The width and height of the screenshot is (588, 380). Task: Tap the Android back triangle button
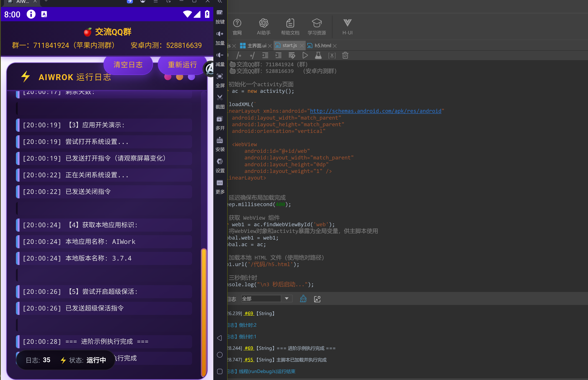pos(220,338)
